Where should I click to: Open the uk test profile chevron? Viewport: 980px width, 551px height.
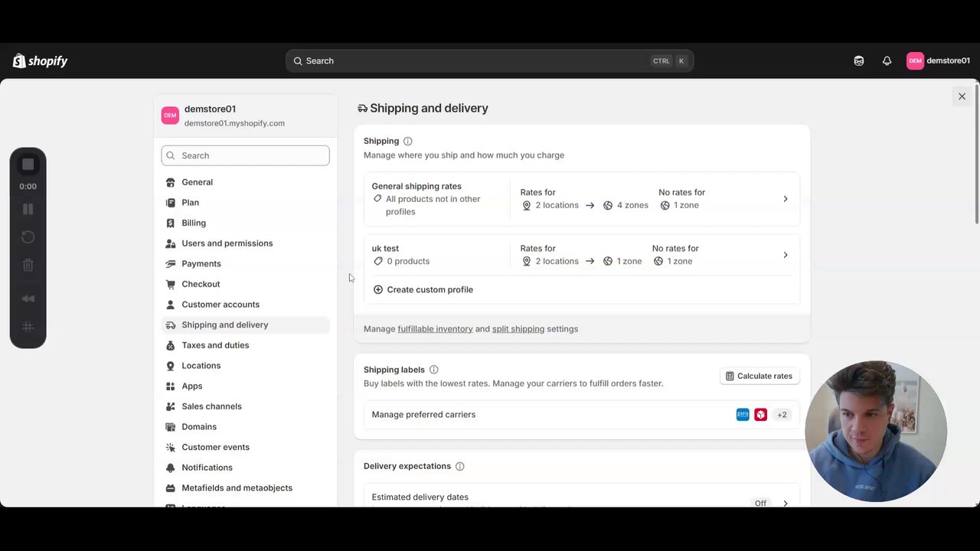(785, 255)
